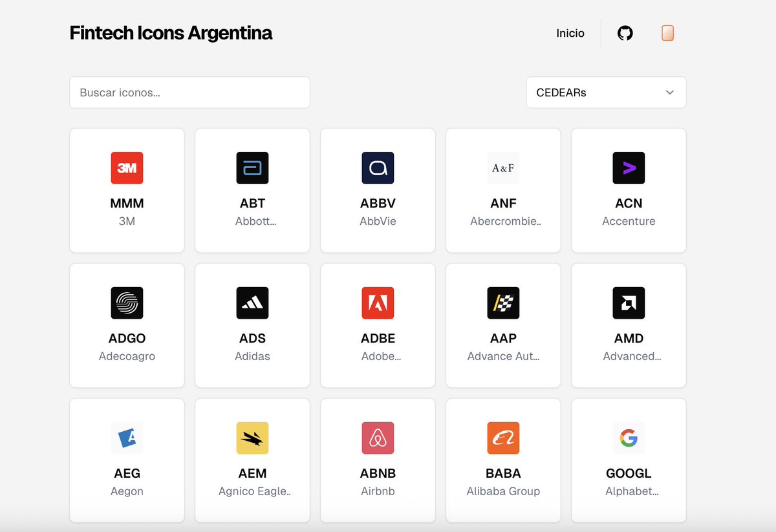Select the Alibaba Group name text
The height and width of the screenshot is (532, 776).
(x=503, y=491)
